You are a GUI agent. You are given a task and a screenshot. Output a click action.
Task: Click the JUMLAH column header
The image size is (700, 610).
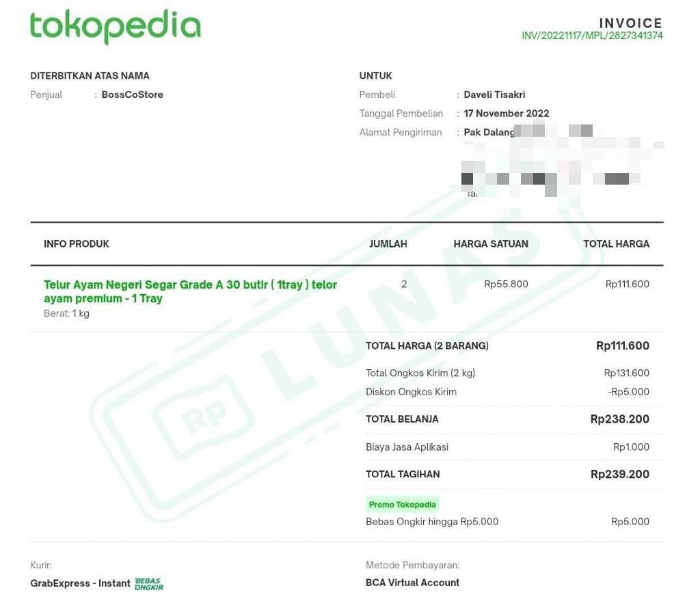[388, 244]
